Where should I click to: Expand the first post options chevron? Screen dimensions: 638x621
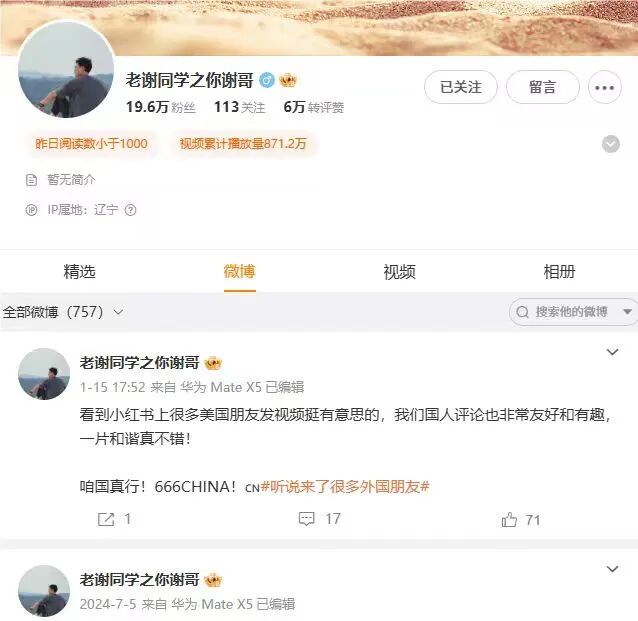click(x=612, y=352)
